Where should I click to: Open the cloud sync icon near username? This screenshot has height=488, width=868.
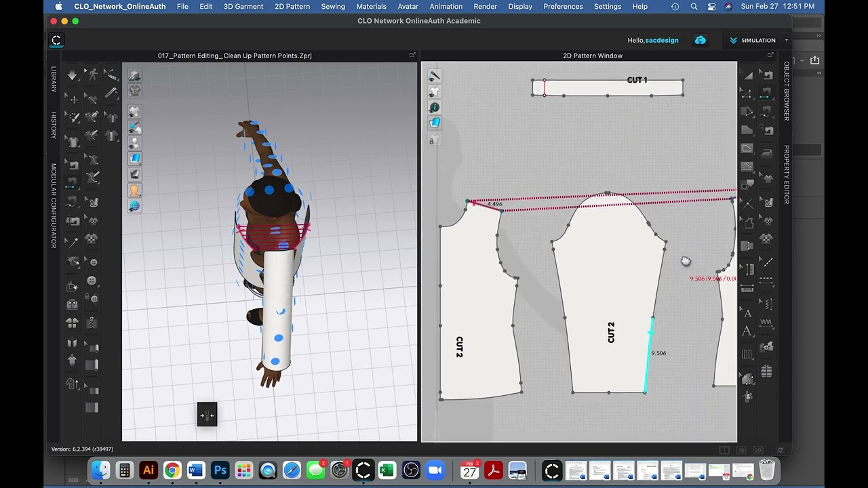pyautogui.click(x=700, y=40)
